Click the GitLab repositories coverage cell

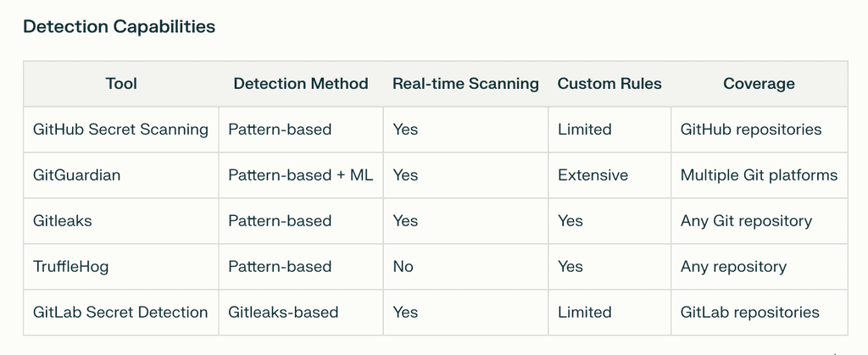coord(749,313)
